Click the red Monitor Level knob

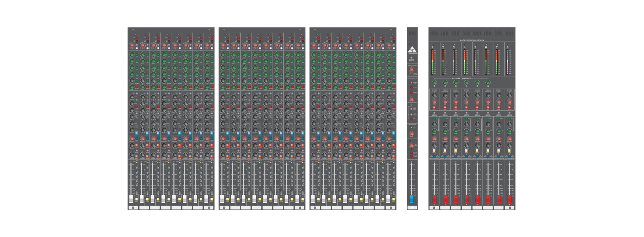click(x=411, y=99)
